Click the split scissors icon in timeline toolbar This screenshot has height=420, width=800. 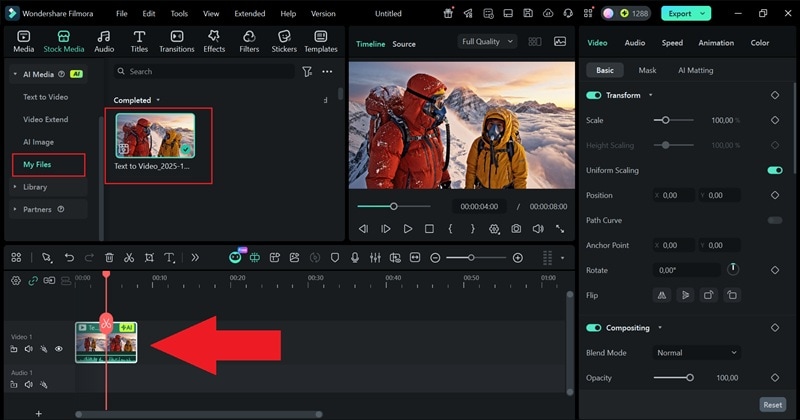pyautogui.click(x=129, y=257)
